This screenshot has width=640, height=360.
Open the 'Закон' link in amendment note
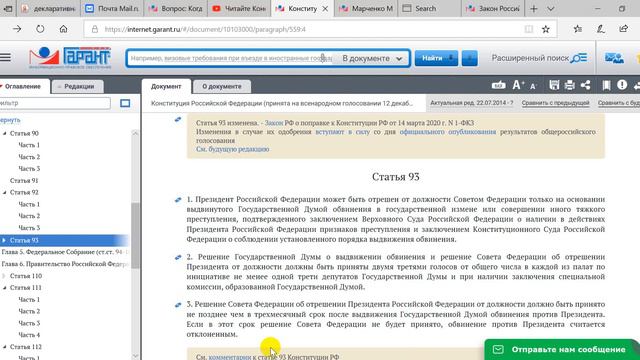[x=274, y=123]
